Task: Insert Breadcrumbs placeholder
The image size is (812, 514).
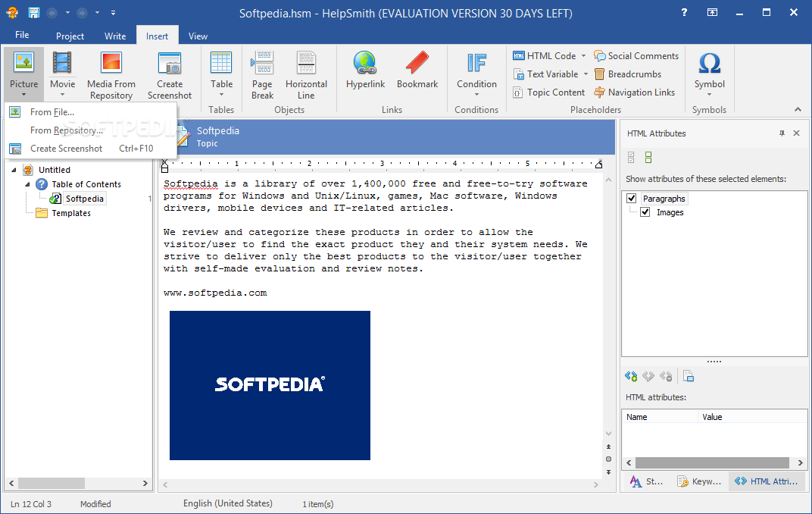Action: tap(628, 74)
